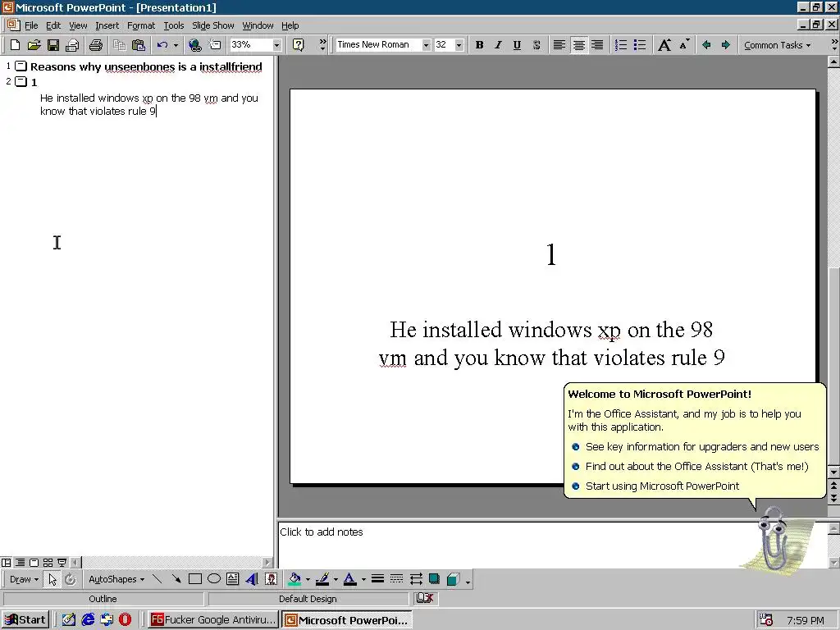Open the Format menu
840x630 pixels.
click(141, 25)
